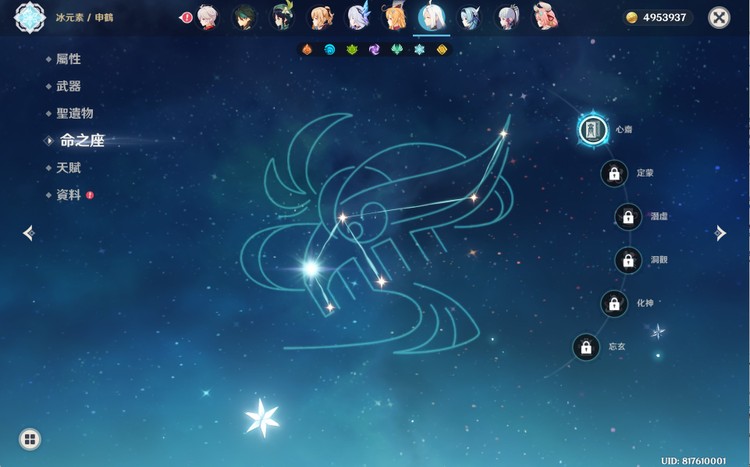Click the locked 洞觀 constellation node
750x467 pixels.
(x=628, y=260)
